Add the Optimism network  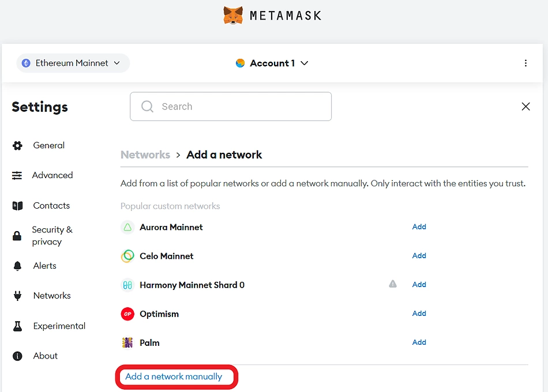click(419, 314)
